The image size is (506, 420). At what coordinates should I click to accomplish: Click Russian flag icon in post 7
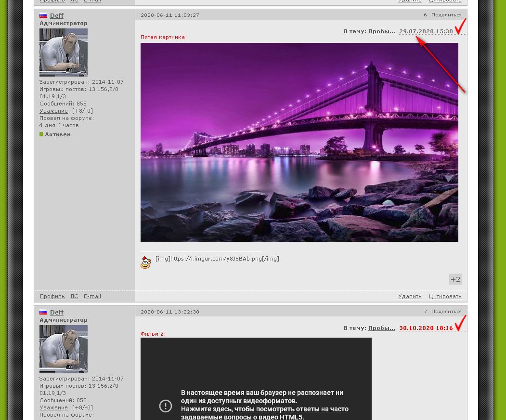coord(43,312)
